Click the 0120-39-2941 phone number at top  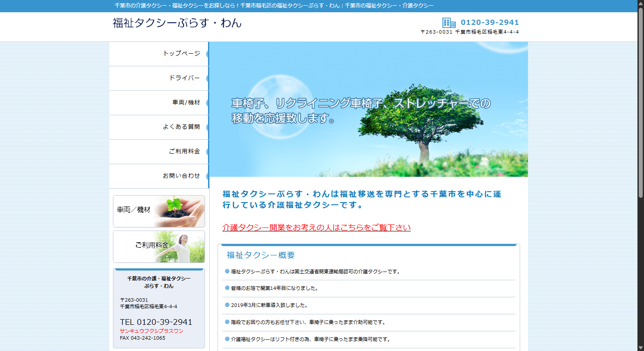[488, 21]
